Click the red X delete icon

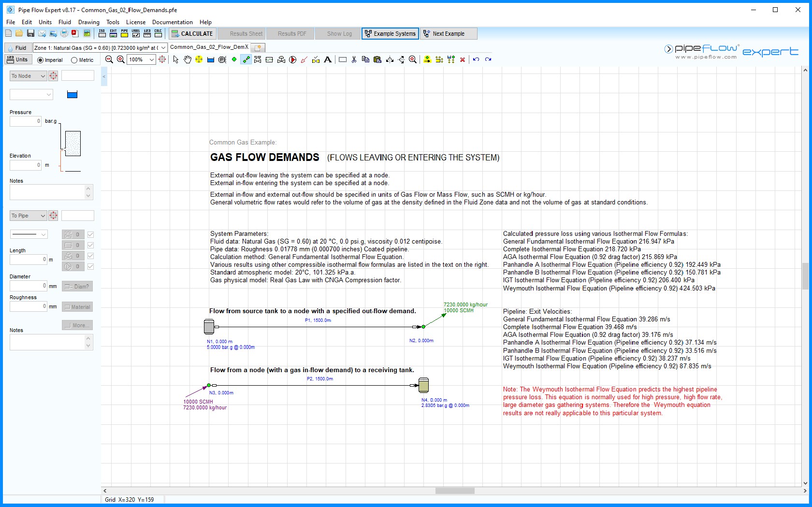tap(463, 59)
